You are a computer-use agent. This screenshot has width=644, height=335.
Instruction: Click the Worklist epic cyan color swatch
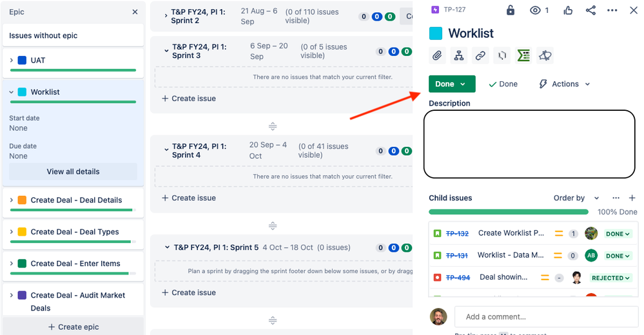pyautogui.click(x=22, y=92)
